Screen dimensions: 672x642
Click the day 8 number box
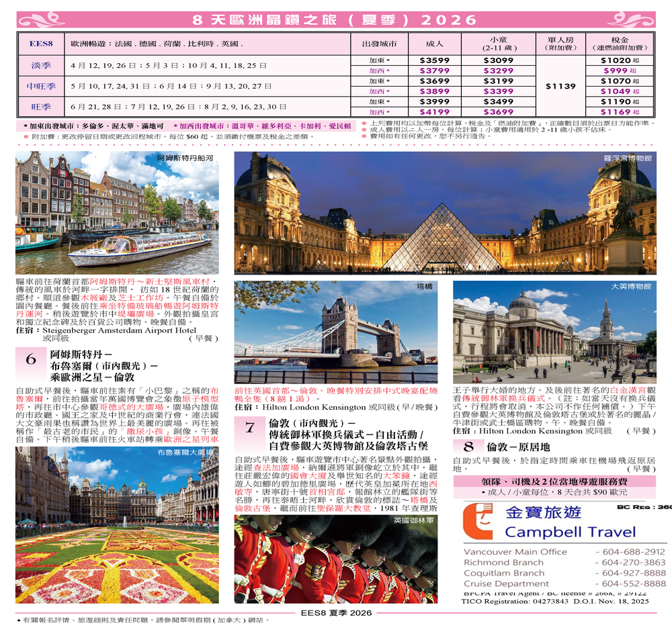point(468,447)
